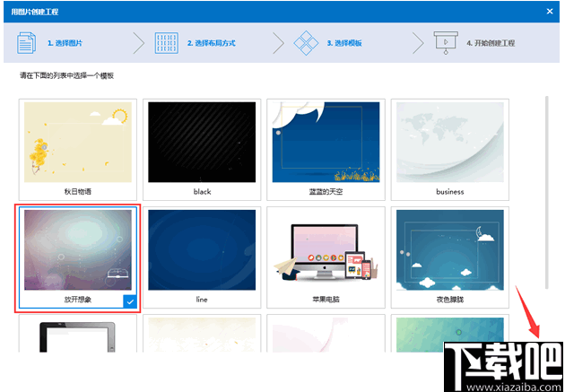Select the 放开想象 template thumbnail
565x392 pixels.
pyautogui.click(x=78, y=250)
